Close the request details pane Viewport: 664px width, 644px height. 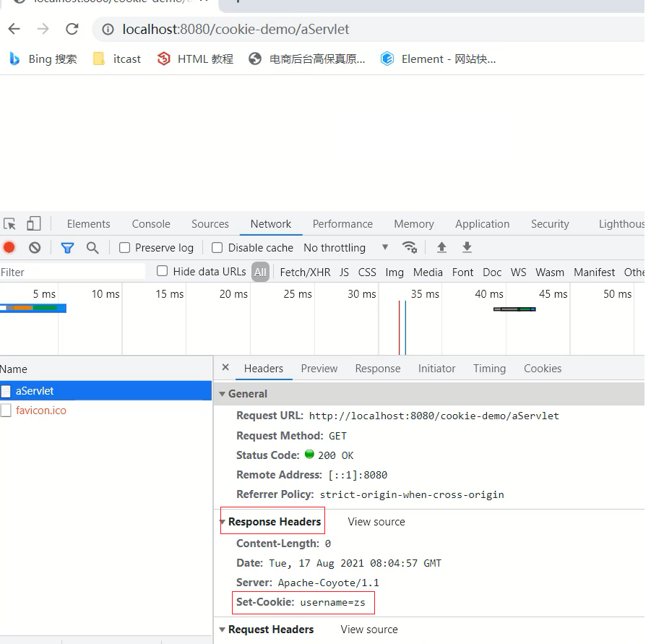pyautogui.click(x=225, y=367)
